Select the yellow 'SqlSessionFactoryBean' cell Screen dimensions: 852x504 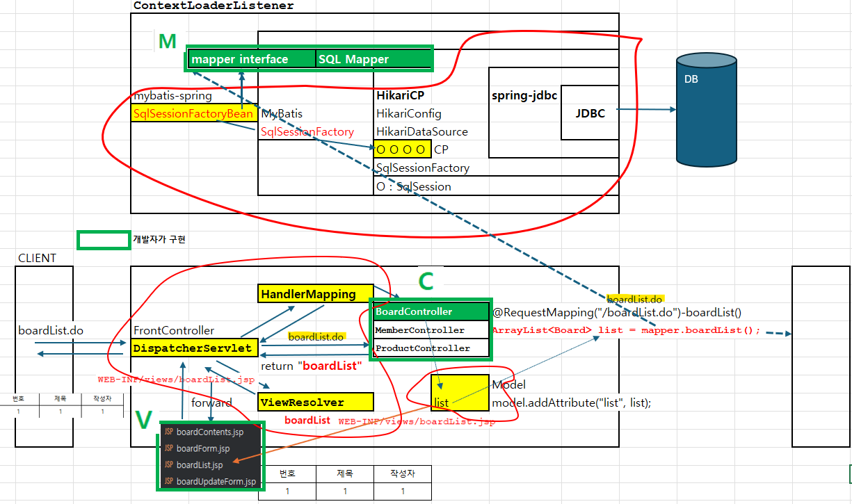tap(194, 113)
